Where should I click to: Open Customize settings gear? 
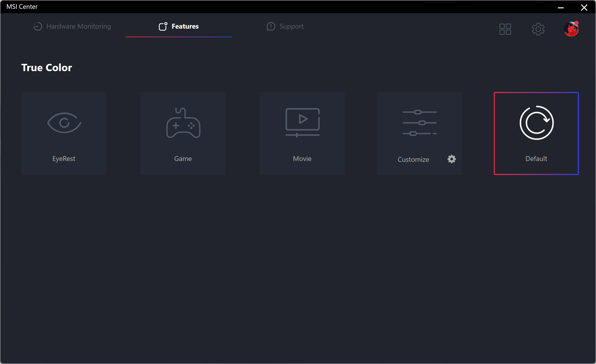point(451,159)
